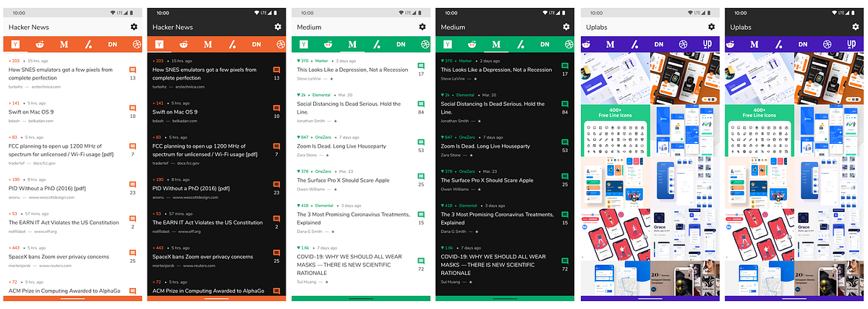
Task: Select DN tab on light Hacker News screen
Action: pos(113,44)
